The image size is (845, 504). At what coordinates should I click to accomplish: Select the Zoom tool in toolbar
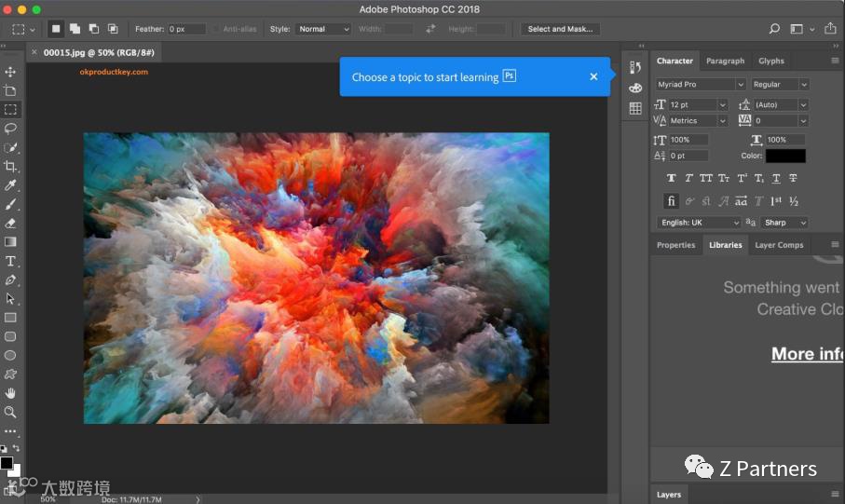pyautogui.click(x=10, y=412)
